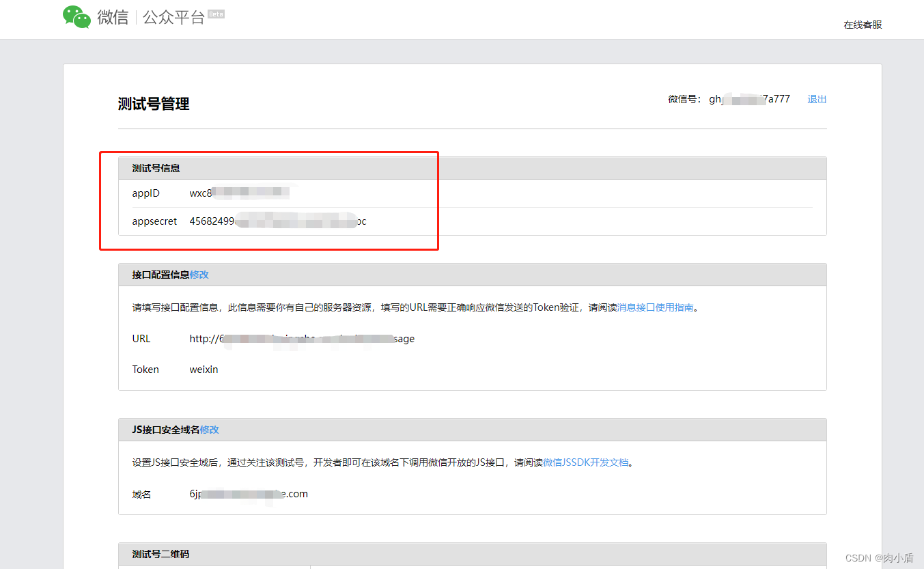The image size is (924, 569).
Task: Select the appID value starting wxc8
Action: [x=240, y=193]
